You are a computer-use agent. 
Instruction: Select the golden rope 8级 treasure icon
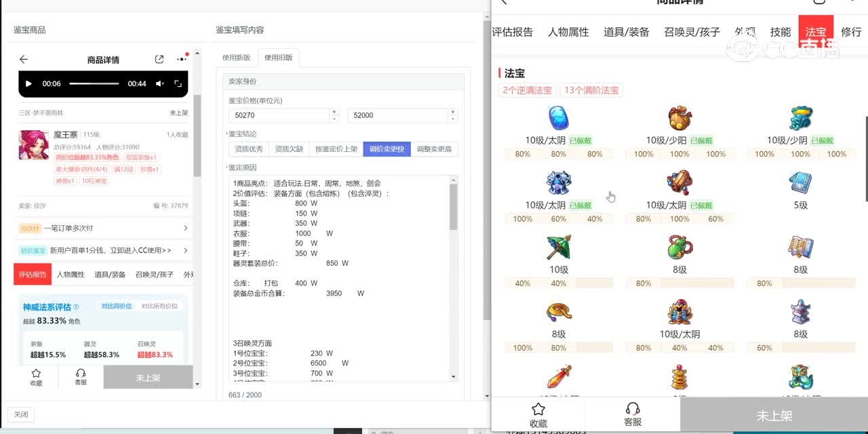(559, 312)
